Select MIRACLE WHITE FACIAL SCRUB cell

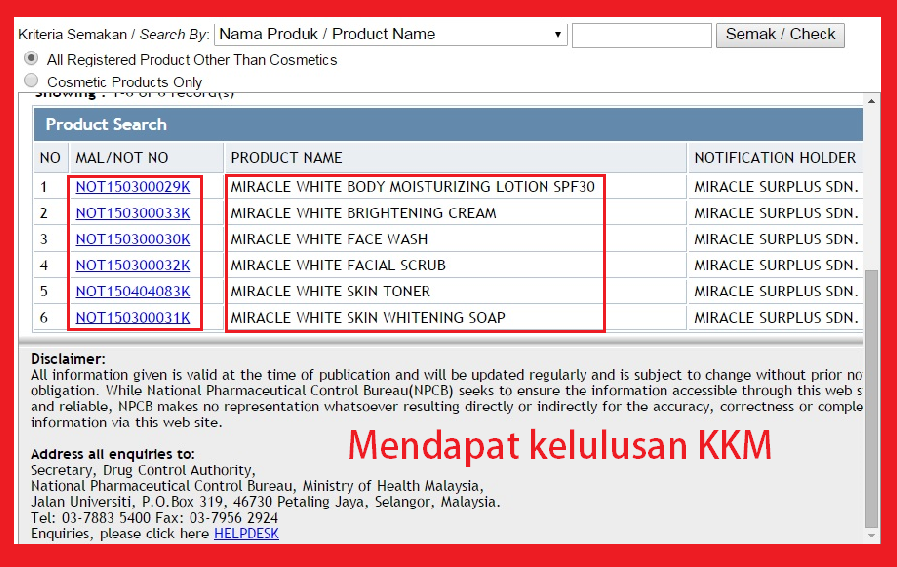coord(455,265)
